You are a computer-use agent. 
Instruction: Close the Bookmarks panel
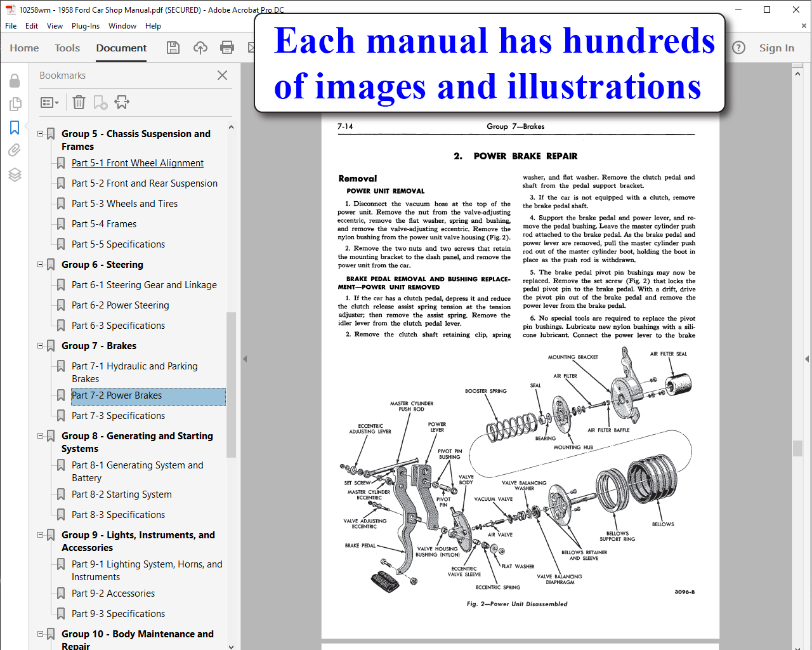click(222, 76)
